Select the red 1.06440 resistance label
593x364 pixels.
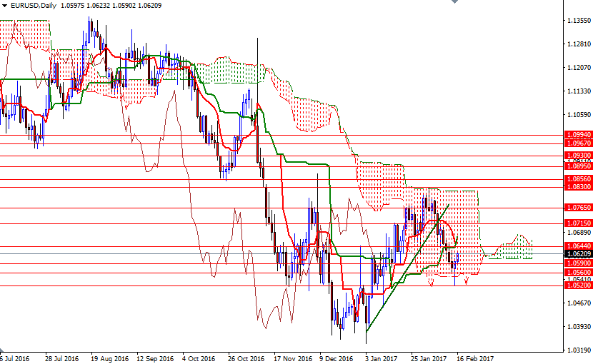578,246
